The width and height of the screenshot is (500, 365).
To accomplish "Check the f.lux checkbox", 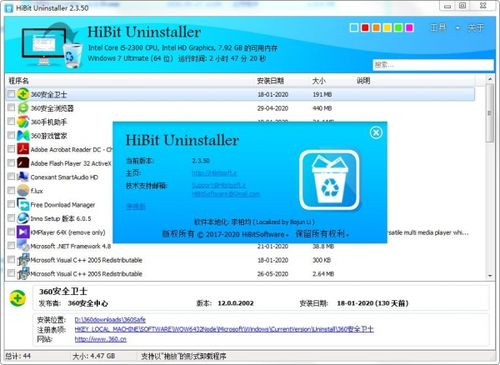I will pyautogui.click(x=11, y=190).
